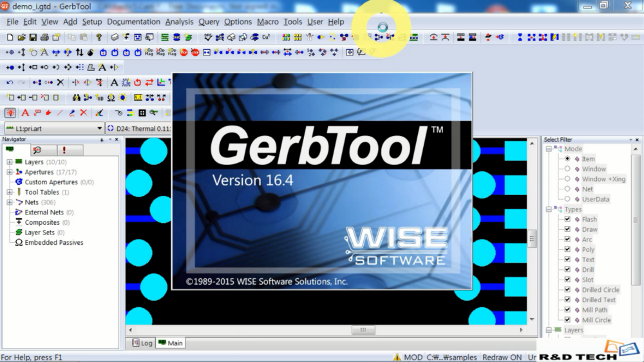Open the Macro menu

[267, 22]
